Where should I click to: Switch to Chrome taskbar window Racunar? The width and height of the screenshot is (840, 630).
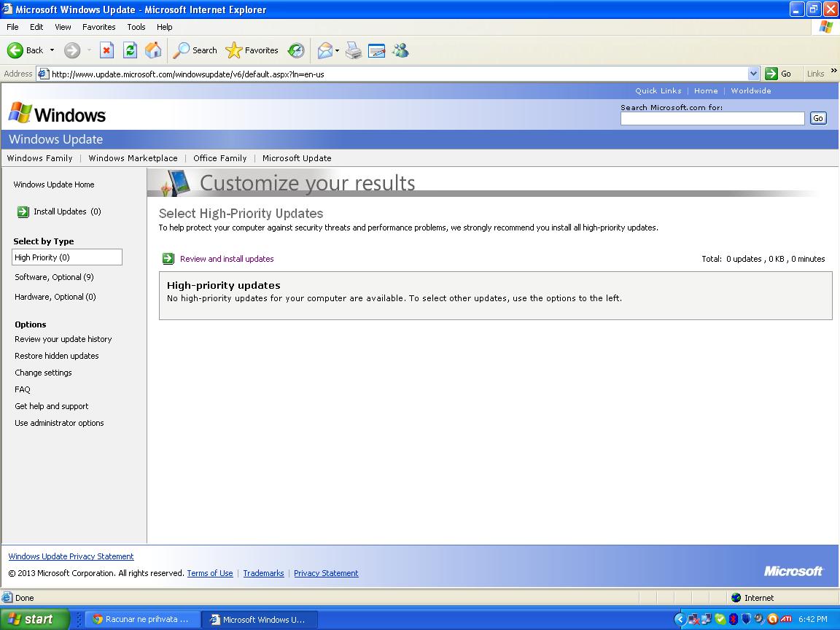click(143, 619)
